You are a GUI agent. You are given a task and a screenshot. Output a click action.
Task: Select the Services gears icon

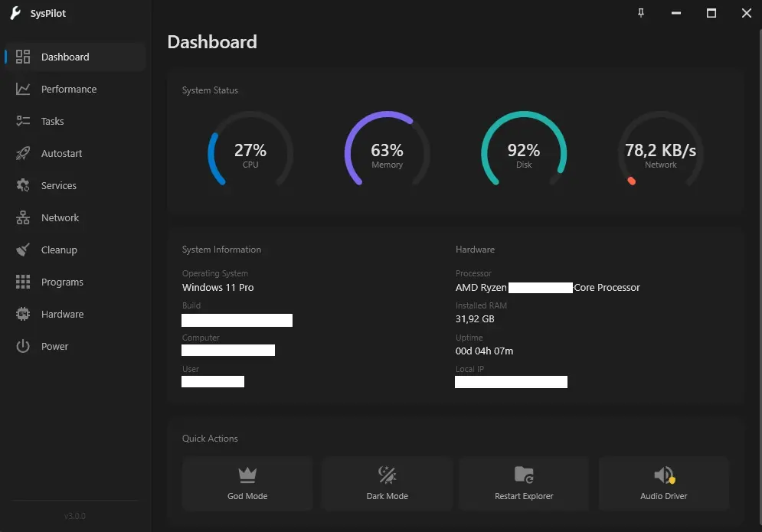click(x=23, y=186)
